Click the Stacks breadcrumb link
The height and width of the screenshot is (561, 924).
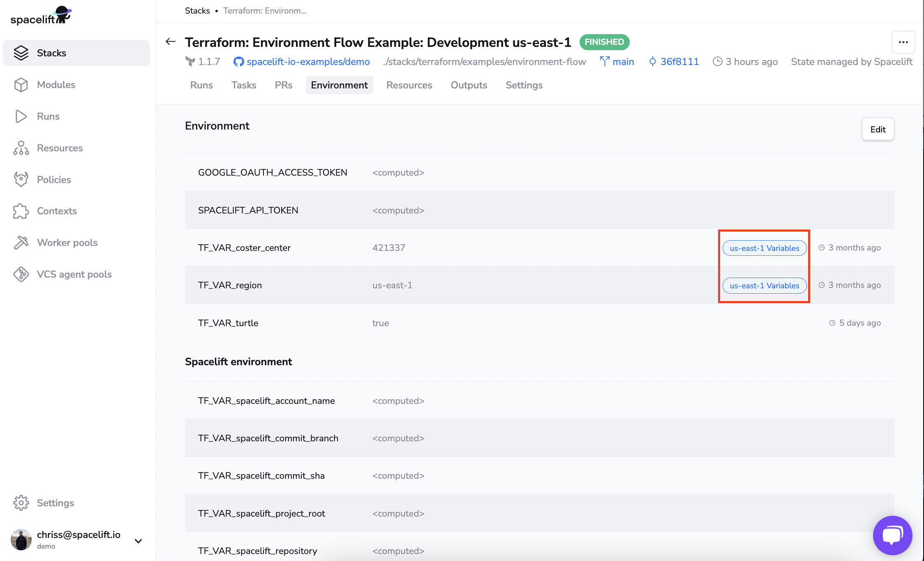click(x=197, y=11)
